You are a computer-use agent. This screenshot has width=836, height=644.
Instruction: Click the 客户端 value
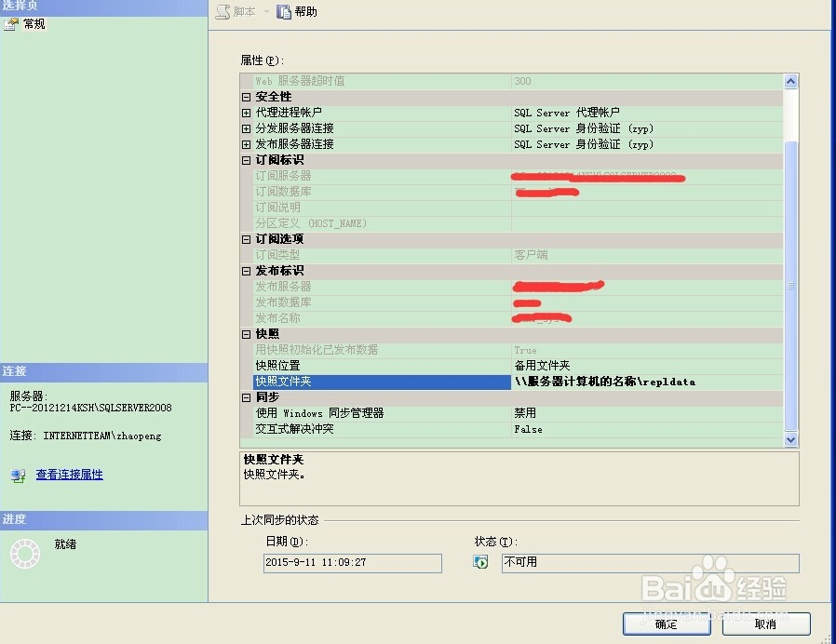click(x=531, y=255)
